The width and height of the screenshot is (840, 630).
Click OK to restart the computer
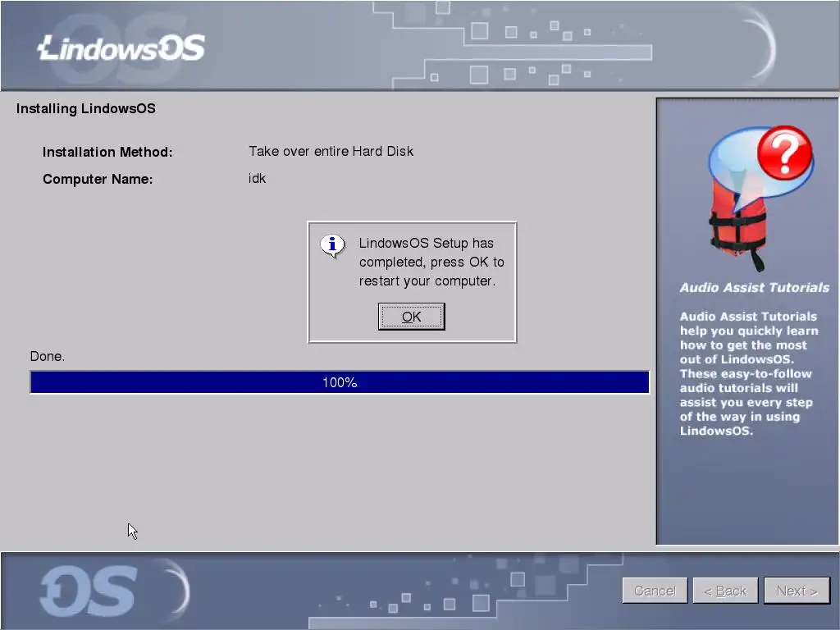[412, 317]
